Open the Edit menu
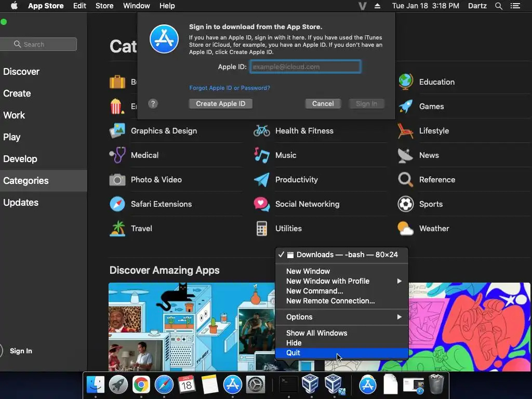The image size is (532, 399). 79,6
